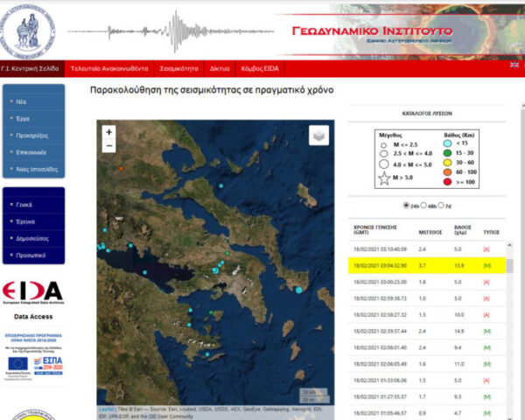
Task: Open the map layers control
Action: pos(319,135)
